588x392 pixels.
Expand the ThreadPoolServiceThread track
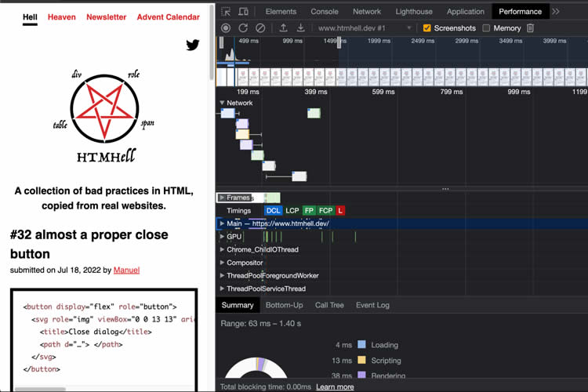pyautogui.click(x=222, y=289)
